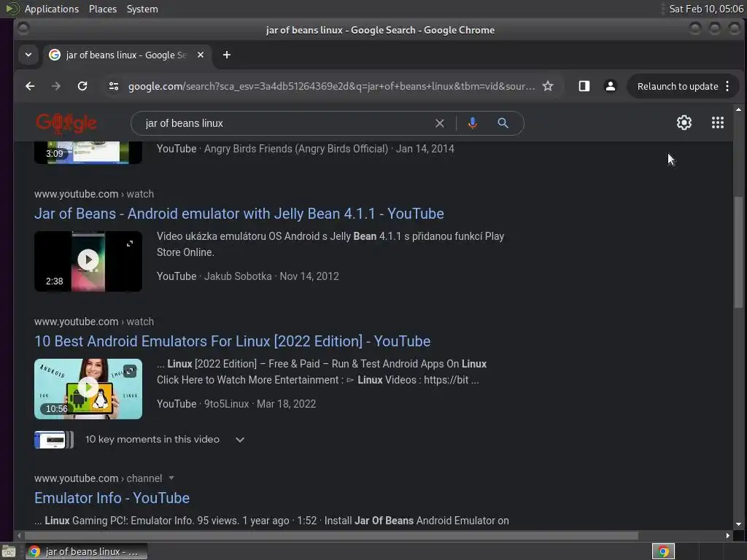Open the Places menu
This screenshot has height=560, width=747.
click(x=103, y=9)
